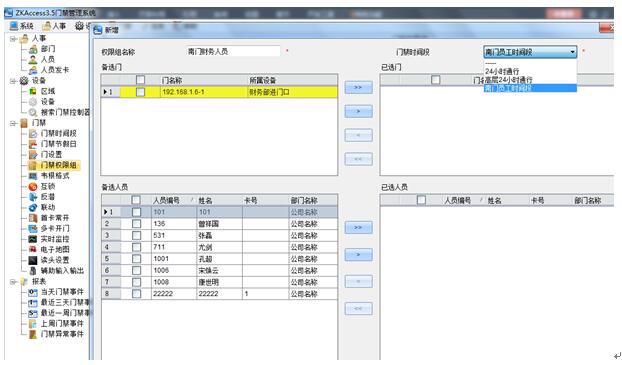The image size is (622, 365).
Task: Open the 首卡常开 first-card open icon
Action: point(33,218)
